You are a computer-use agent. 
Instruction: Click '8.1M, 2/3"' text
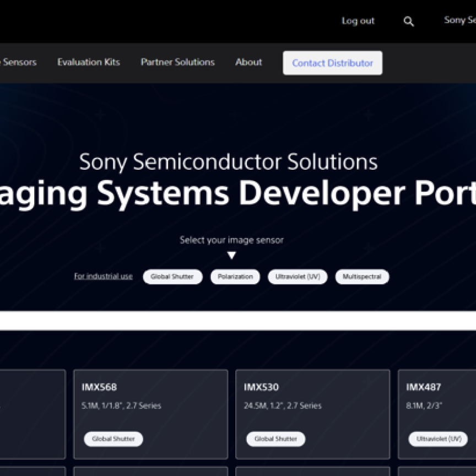click(x=424, y=405)
